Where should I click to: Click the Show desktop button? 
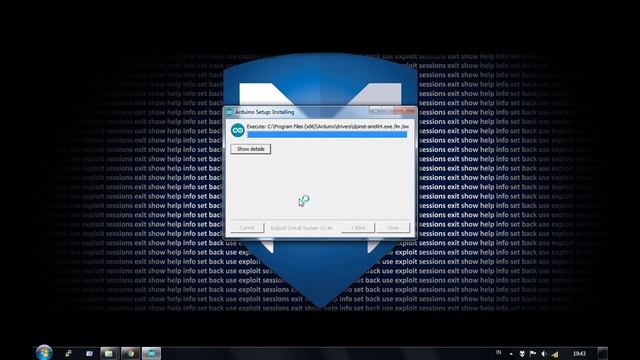pyautogui.click(x=603, y=353)
